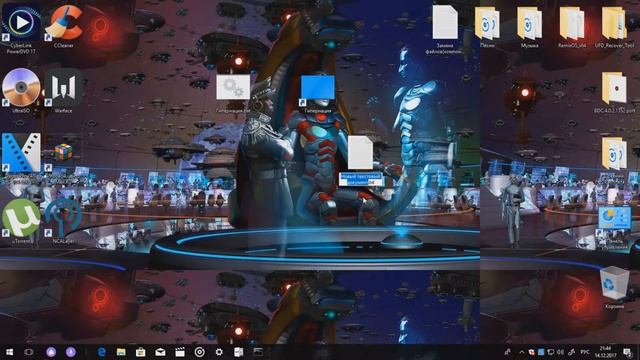Select the Гибернация.bat gears file

pos(233,87)
